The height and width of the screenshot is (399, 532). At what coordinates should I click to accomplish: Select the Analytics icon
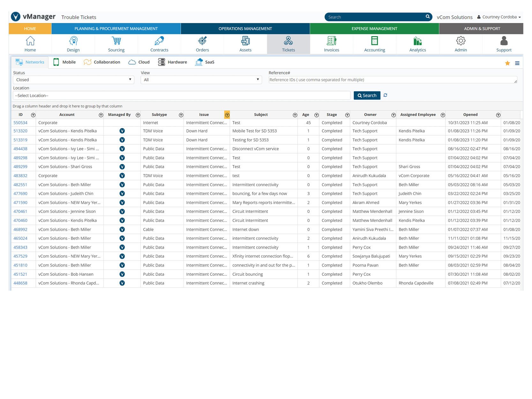pos(417,44)
